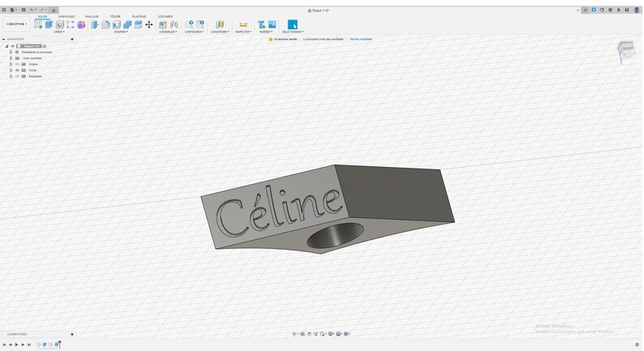Image resolution: width=644 pixels, height=351 pixels.
Task: Click the Look At tool in navigation bar
Action: coord(303,334)
